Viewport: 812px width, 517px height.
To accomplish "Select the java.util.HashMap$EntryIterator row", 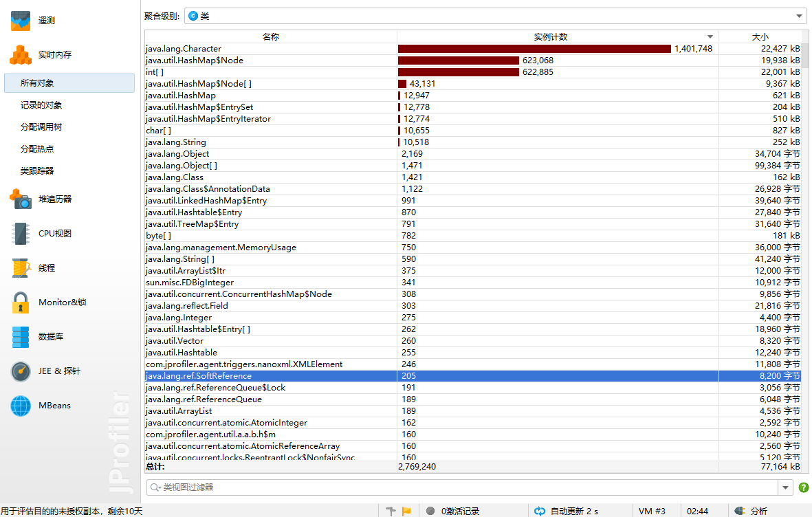I will [x=473, y=119].
